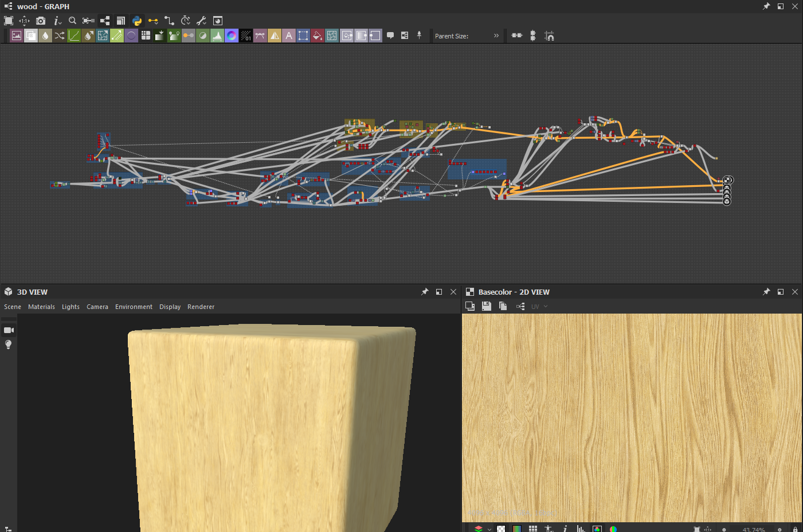803x532 pixels.
Task: Add a Levels node from the node bar
Action: pyautogui.click(x=217, y=36)
